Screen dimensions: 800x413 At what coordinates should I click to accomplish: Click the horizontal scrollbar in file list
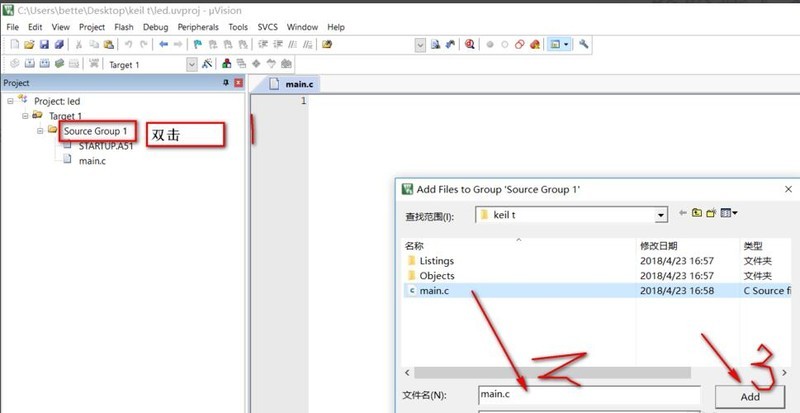(x=553, y=373)
